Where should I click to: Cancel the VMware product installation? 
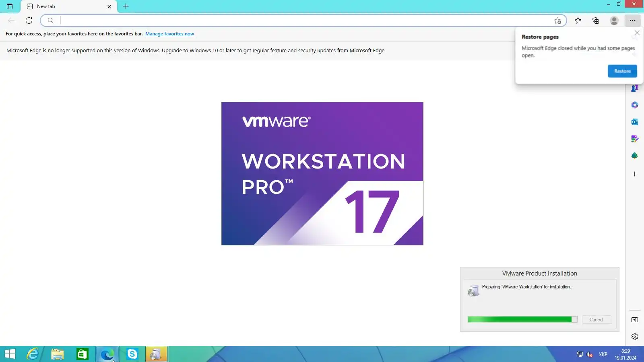597,320
